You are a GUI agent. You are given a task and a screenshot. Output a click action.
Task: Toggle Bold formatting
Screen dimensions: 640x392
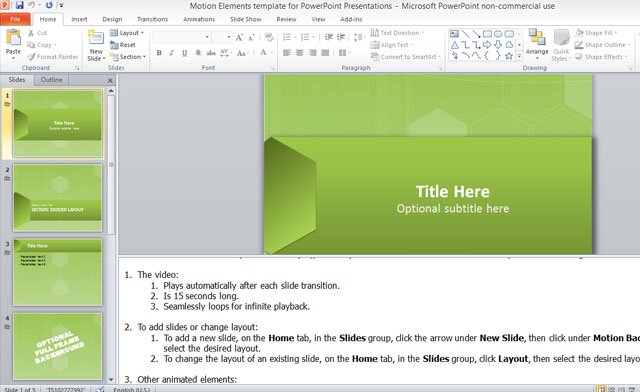point(159,53)
